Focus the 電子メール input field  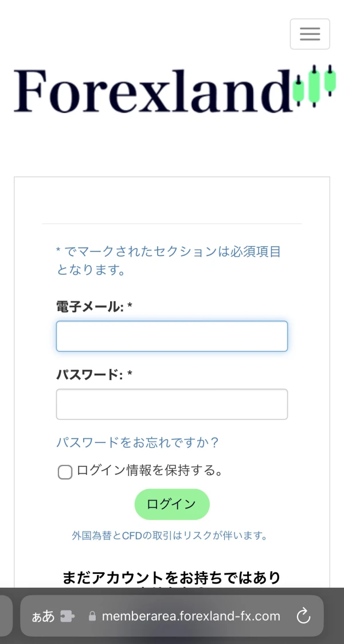click(x=171, y=336)
